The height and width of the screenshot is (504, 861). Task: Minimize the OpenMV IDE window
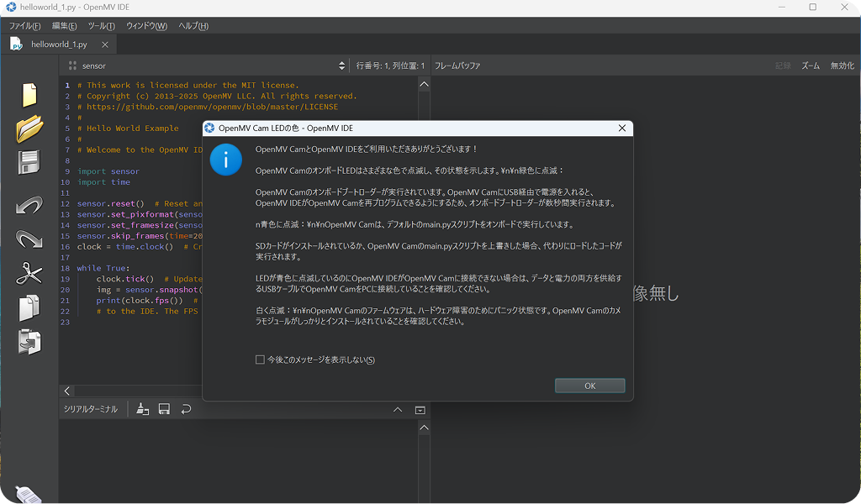(781, 7)
